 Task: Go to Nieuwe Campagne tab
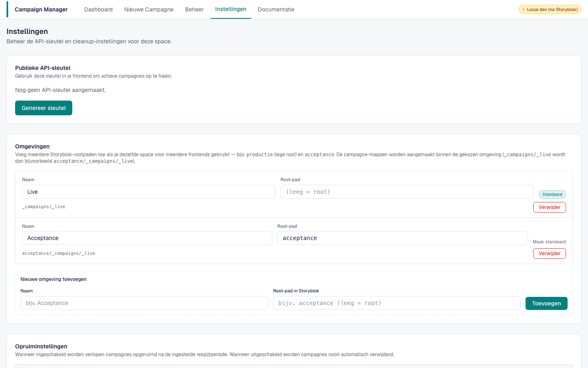[x=149, y=9]
